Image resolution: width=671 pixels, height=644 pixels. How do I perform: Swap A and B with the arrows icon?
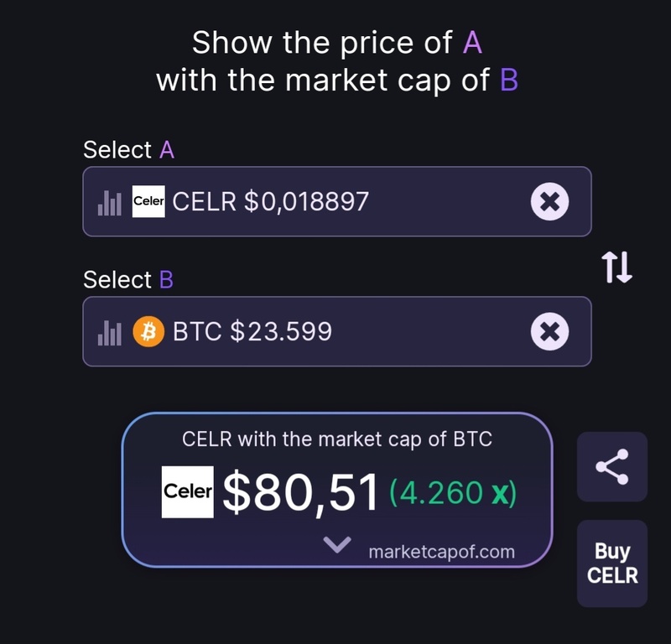tap(616, 267)
